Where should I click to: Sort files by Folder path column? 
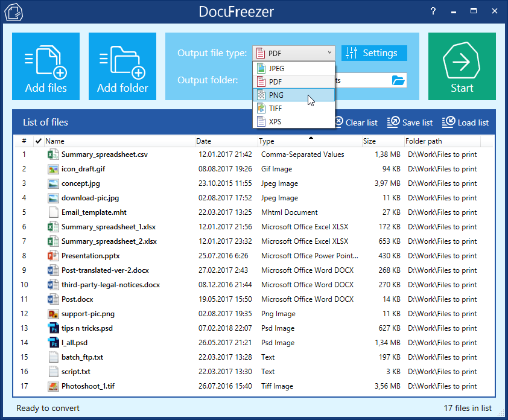[442, 141]
